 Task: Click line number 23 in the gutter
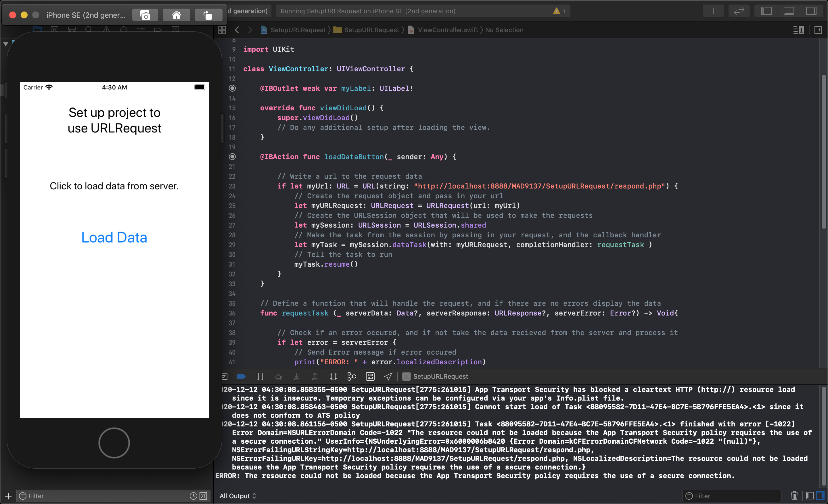[232, 186]
